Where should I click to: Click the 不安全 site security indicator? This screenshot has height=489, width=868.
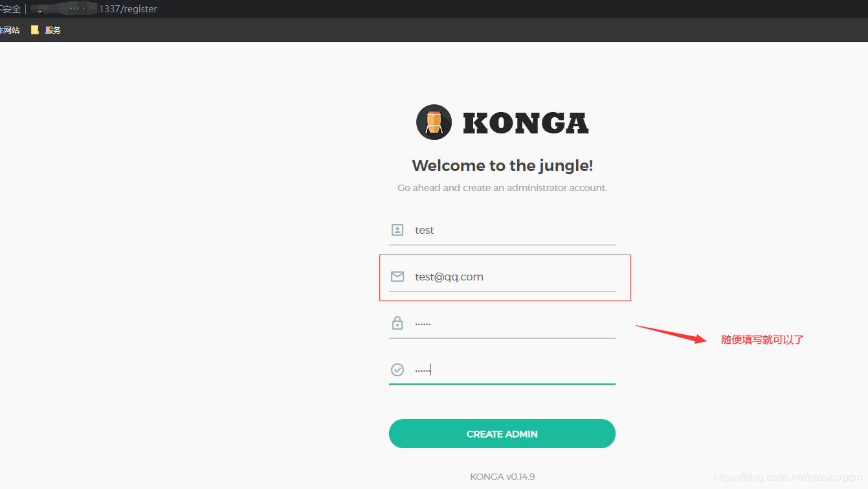pyautogui.click(x=10, y=9)
